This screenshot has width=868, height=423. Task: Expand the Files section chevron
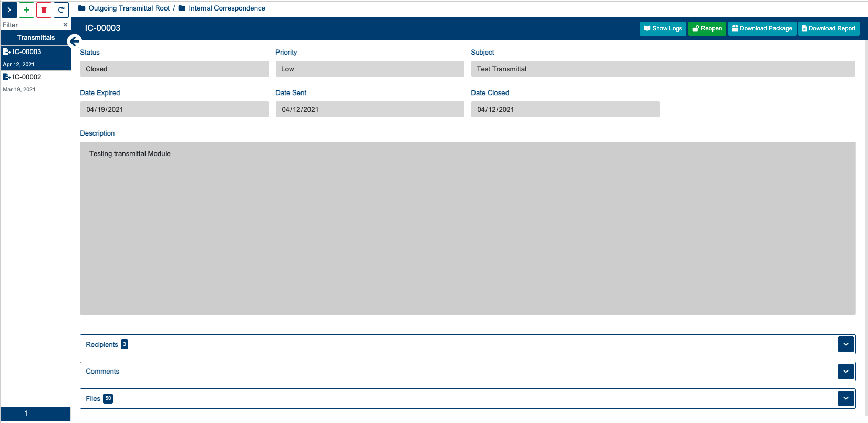(846, 398)
